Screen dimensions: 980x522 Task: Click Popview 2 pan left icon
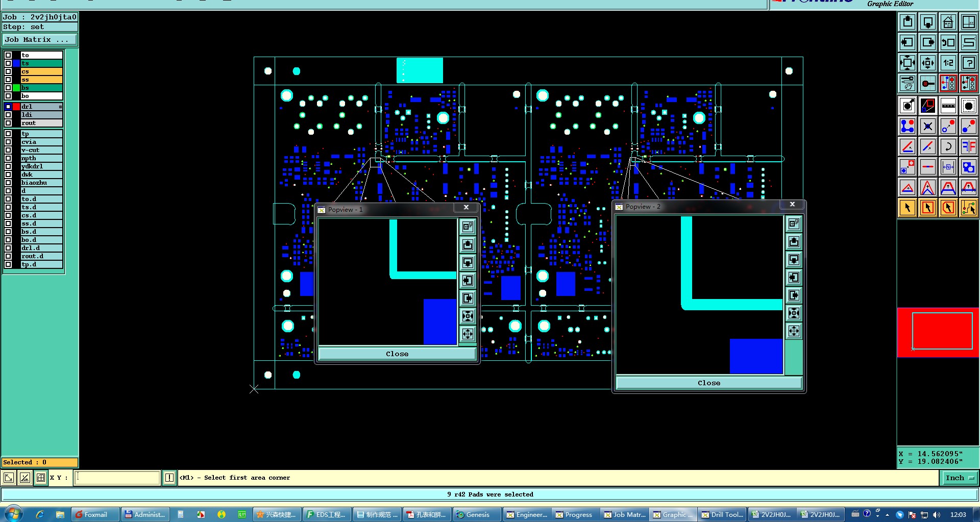click(794, 278)
